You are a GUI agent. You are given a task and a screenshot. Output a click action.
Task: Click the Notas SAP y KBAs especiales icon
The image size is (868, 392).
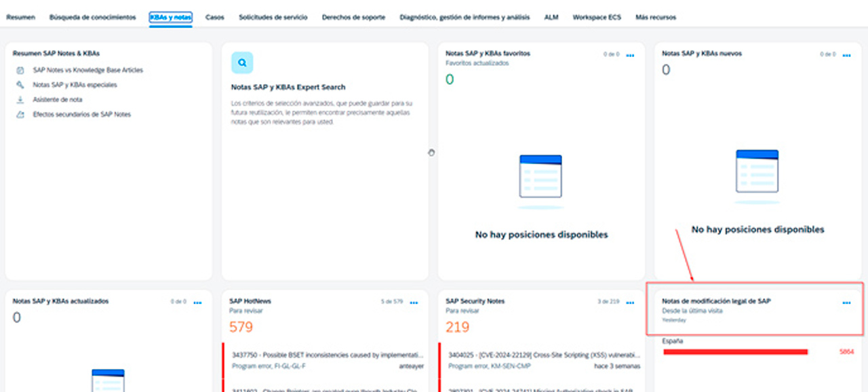(x=20, y=85)
